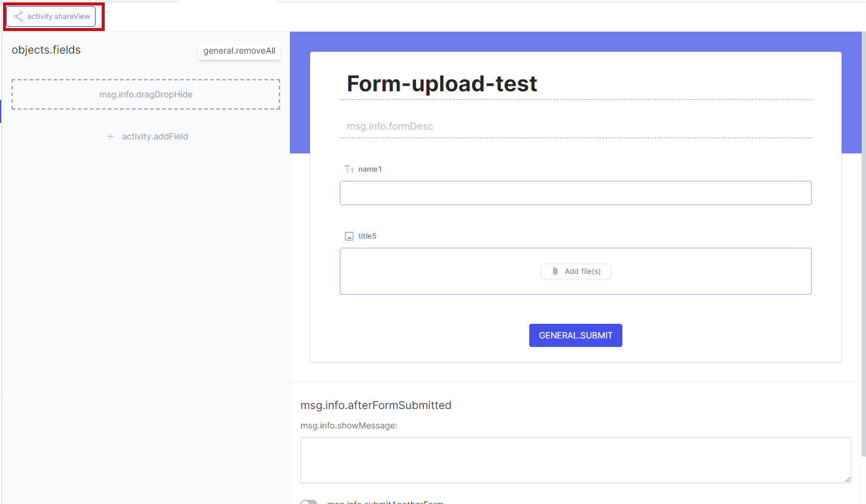Click the share icon inside activity.shareView
The image size is (866, 504).
[x=18, y=16]
